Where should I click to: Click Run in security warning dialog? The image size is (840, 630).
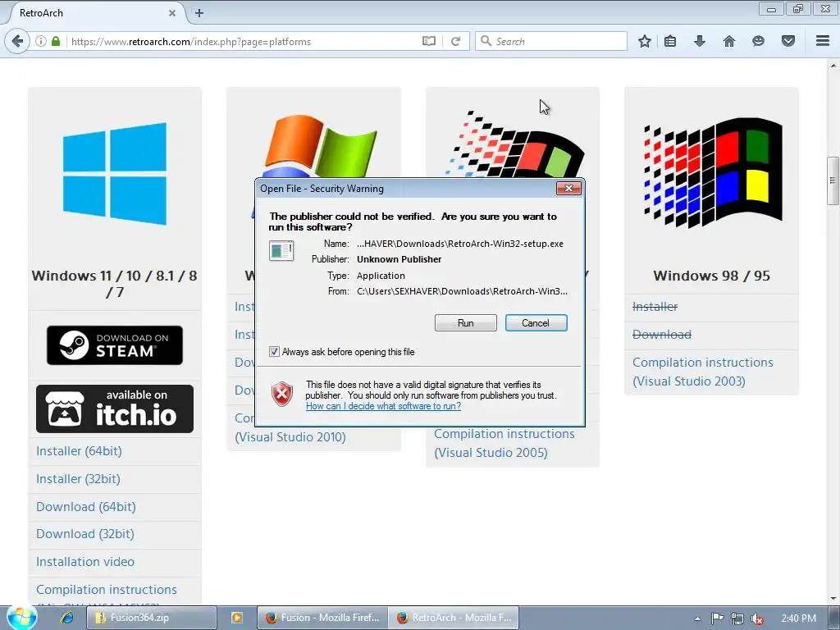click(x=466, y=323)
